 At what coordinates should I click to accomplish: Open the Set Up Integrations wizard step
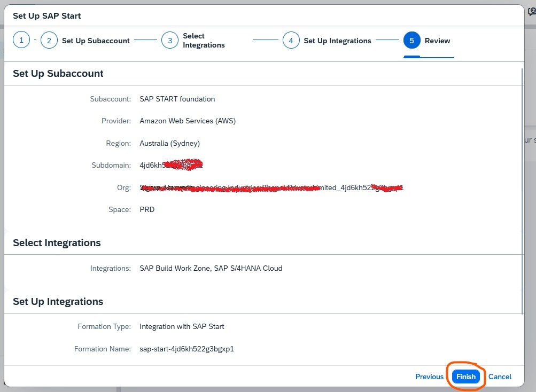click(337, 41)
